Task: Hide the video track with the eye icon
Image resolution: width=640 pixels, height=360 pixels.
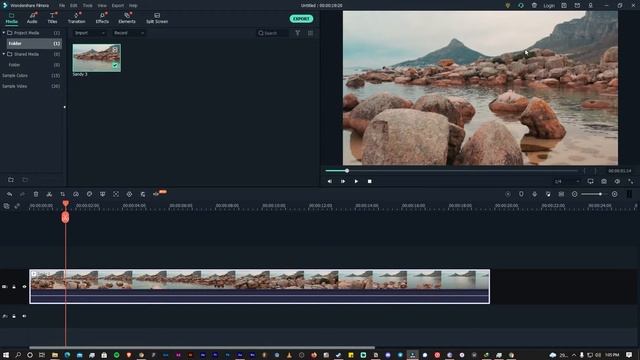Action: [x=24, y=287]
